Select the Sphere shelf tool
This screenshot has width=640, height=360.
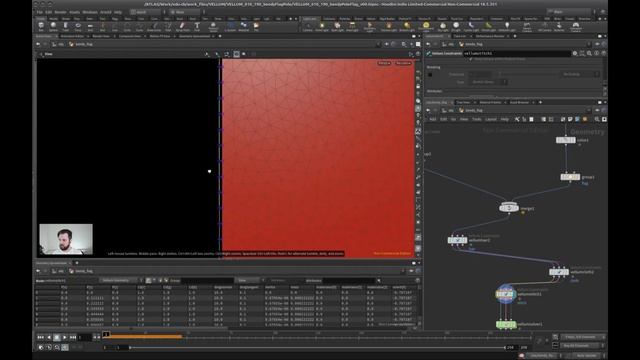click(53, 27)
